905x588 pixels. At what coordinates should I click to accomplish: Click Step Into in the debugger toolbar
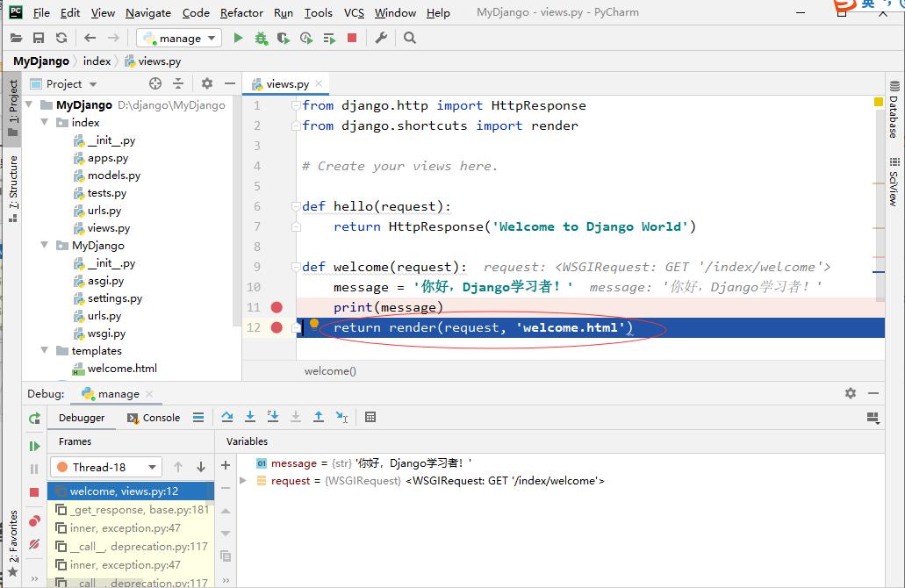point(250,417)
